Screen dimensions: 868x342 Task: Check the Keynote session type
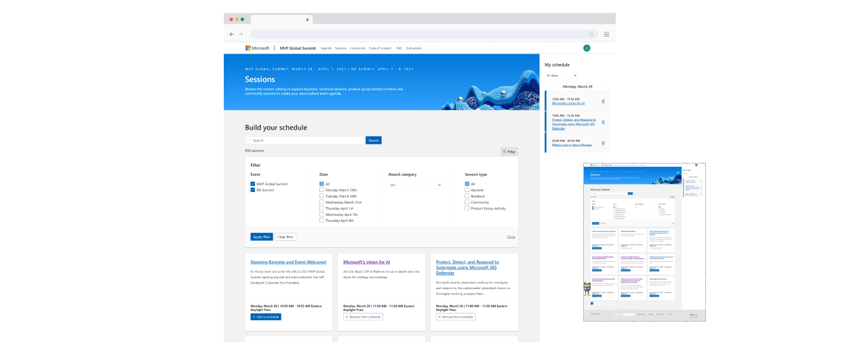point(467,190)
